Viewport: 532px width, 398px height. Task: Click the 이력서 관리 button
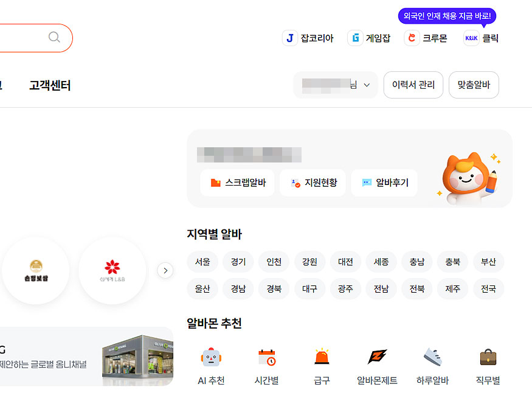coord(413,85)
